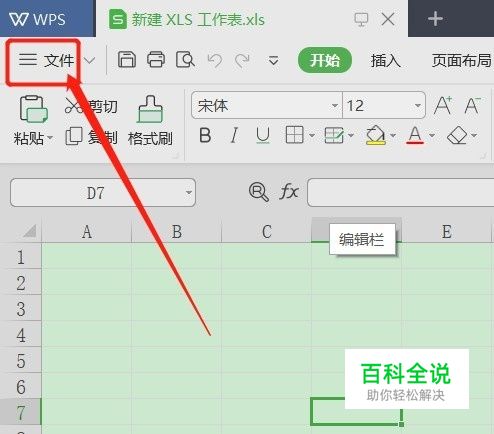Select column C header
This screenshot has height=434, width=494.
click(x=267, y=231)
